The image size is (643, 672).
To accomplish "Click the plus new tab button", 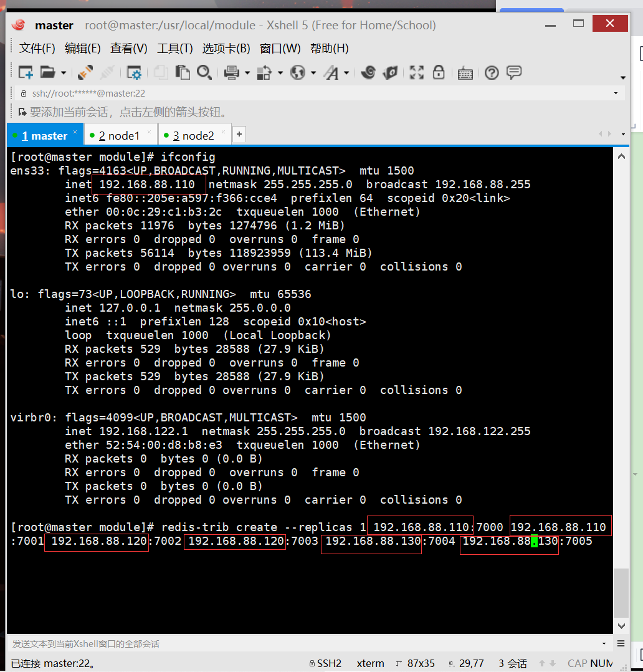I will (x=239, y=134).
